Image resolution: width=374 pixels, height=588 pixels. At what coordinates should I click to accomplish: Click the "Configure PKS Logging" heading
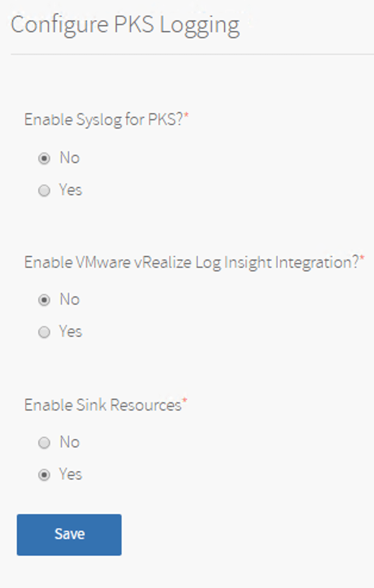click(125, 25)
